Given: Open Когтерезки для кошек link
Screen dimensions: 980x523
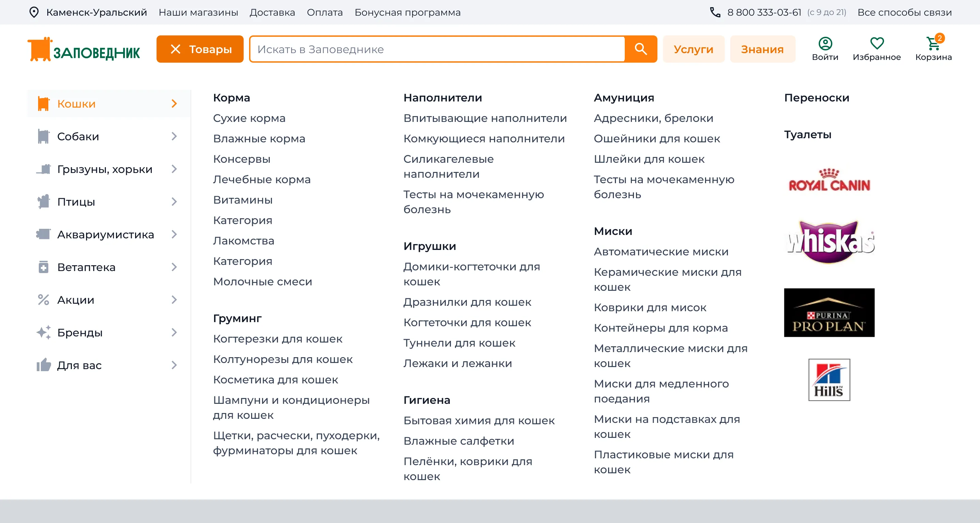Looking at the screenshot, I should tap(277, 339).
